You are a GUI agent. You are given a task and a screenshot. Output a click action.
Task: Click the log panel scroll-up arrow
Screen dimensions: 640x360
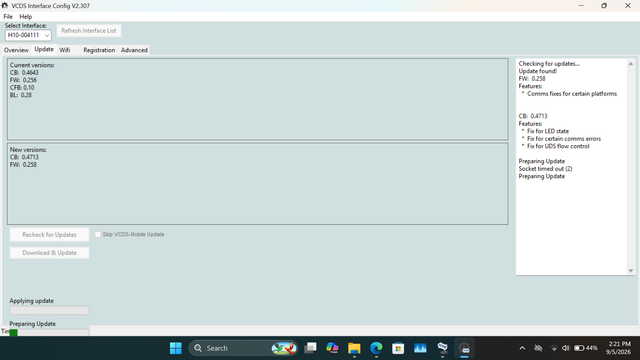pyautogui.click(x=631, y=64)
